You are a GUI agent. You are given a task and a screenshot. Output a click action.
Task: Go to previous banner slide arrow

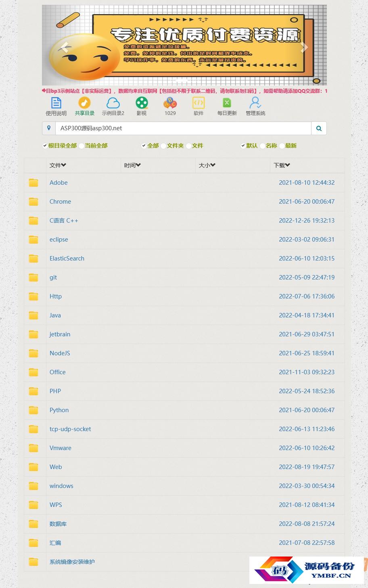tap(65, 47)
